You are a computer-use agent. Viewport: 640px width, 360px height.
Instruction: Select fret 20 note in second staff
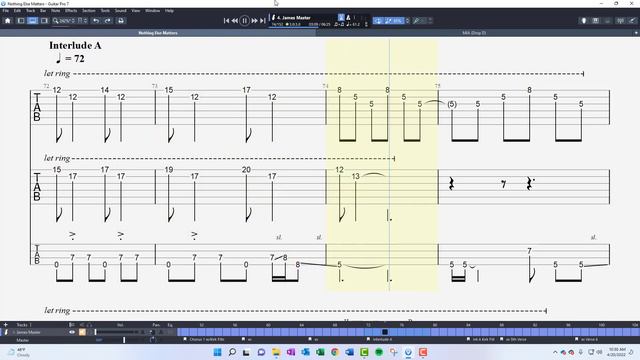click(246, 170)
